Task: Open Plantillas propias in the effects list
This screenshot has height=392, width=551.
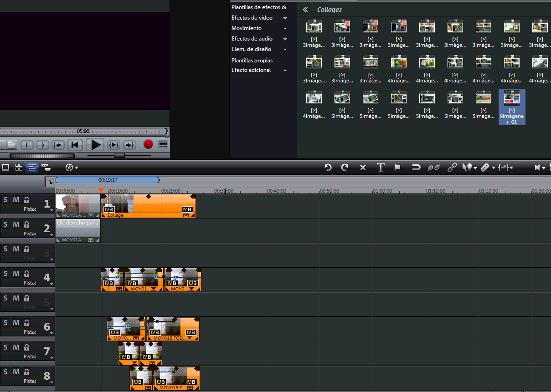Action: click(x=252, y=60)
